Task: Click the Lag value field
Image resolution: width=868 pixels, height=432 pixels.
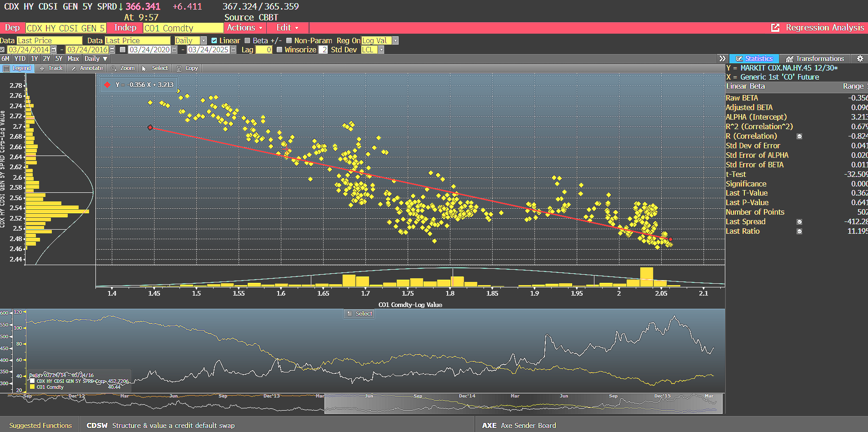Action: [264, 50]
